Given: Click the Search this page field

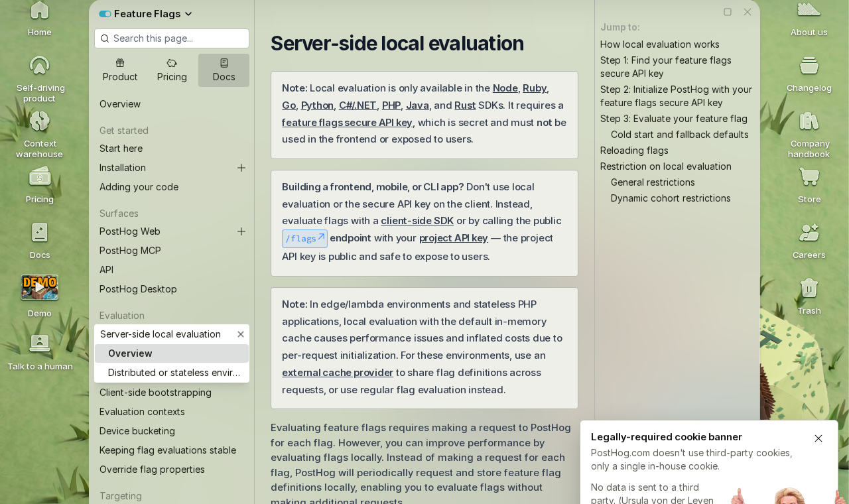Looking at the screenshot, I should click(172, 38).
